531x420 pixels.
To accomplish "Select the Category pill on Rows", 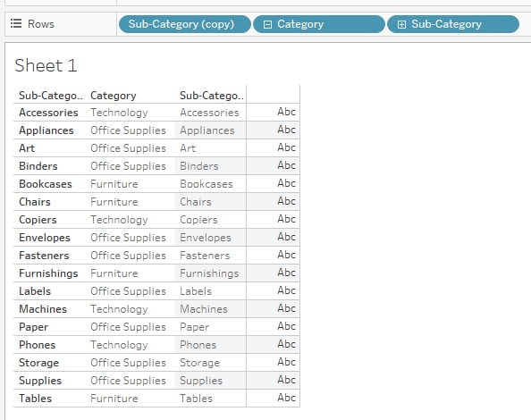I will point(318,24).
